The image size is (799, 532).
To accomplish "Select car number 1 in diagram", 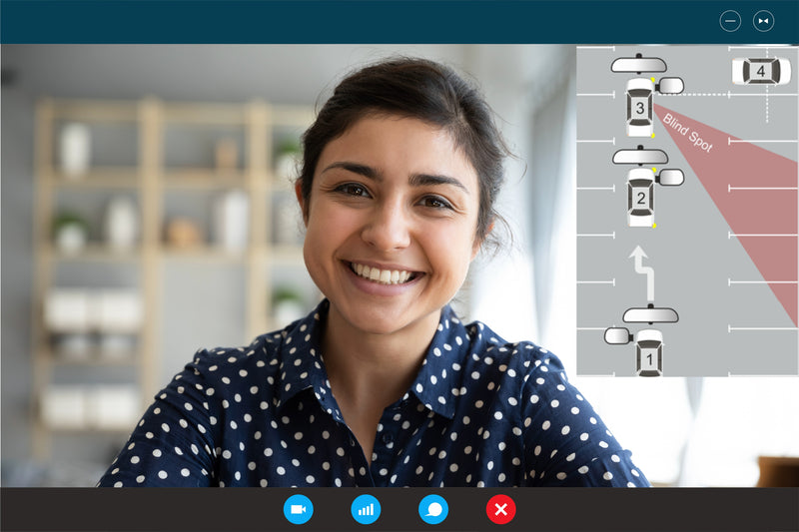I will [649, 354].
